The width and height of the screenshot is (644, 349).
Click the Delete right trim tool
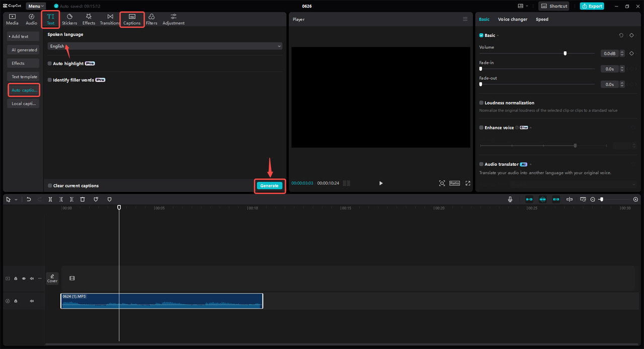pos(71,199)
